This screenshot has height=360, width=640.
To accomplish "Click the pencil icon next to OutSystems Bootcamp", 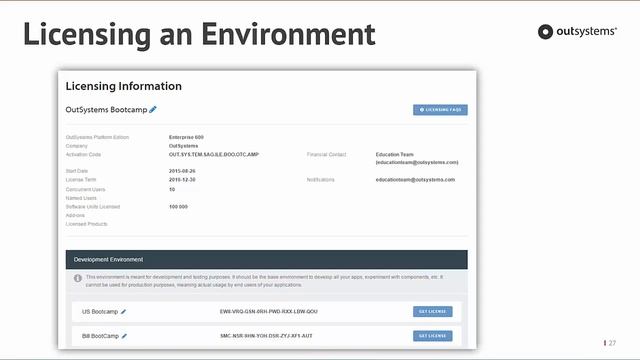I will point(153,109).
